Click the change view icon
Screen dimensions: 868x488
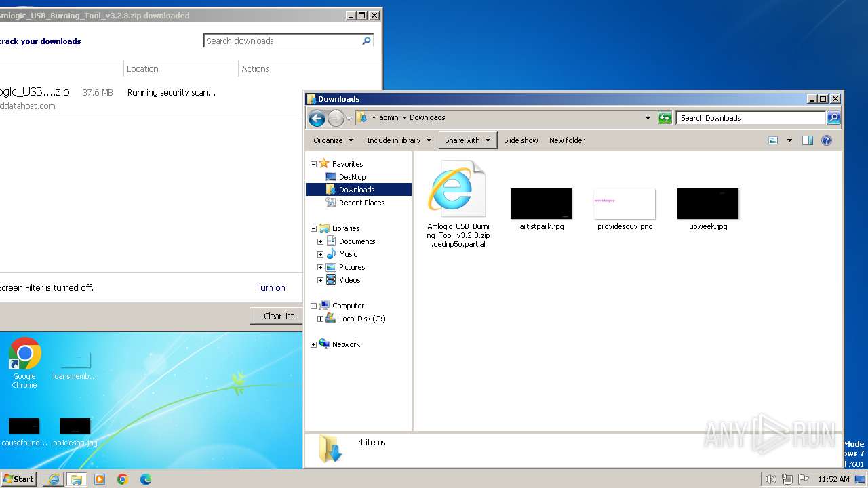pos(773,140)
